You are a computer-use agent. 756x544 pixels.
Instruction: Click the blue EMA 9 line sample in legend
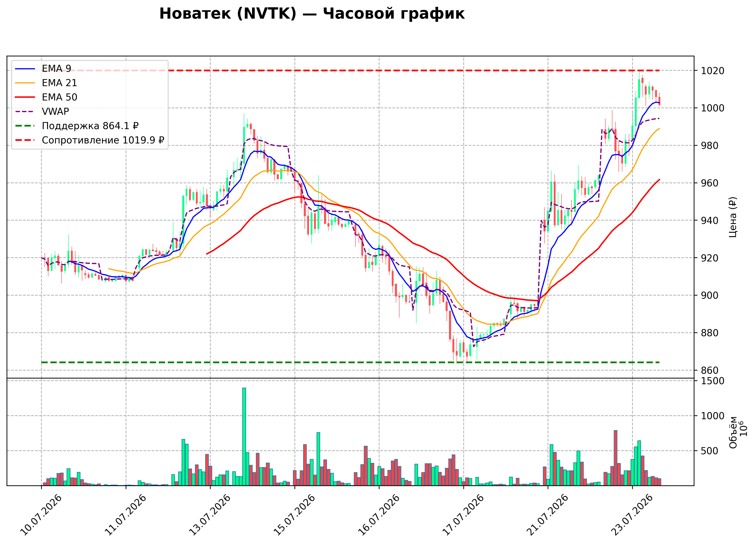click(25, 69)
